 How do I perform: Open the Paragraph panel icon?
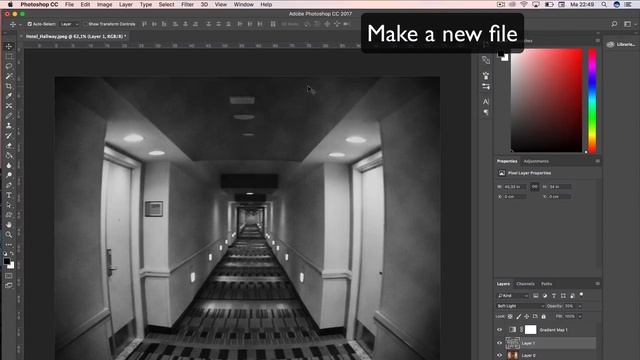(x=486, y=112)
